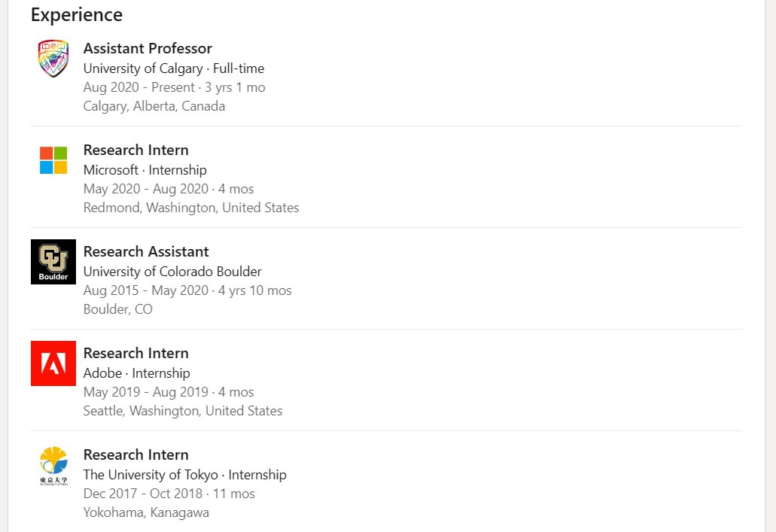The width and height of the screenshot is (776, 532).
Task: Click the Research Intern title above Adobe
Action: pos(135,353)
